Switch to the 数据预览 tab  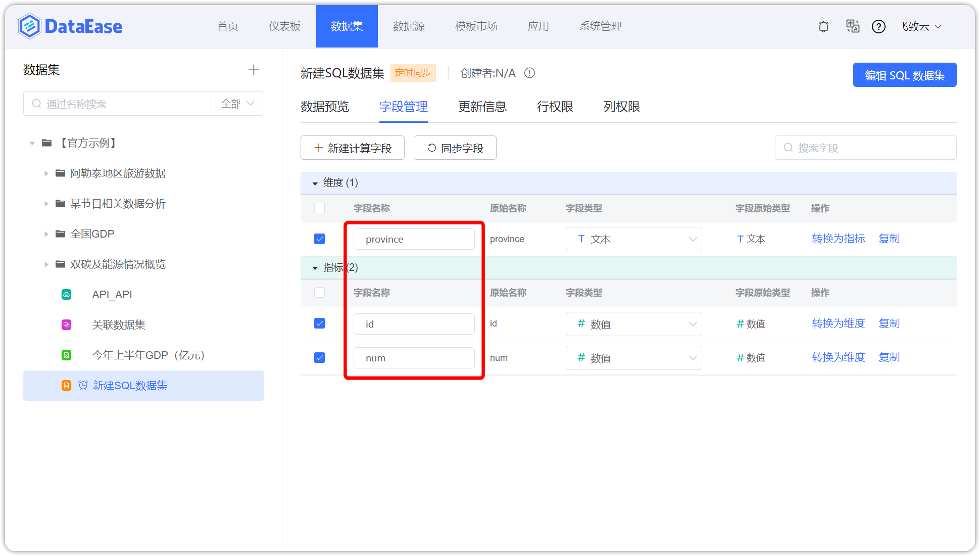pyautogui.click(x=325, y=107)
